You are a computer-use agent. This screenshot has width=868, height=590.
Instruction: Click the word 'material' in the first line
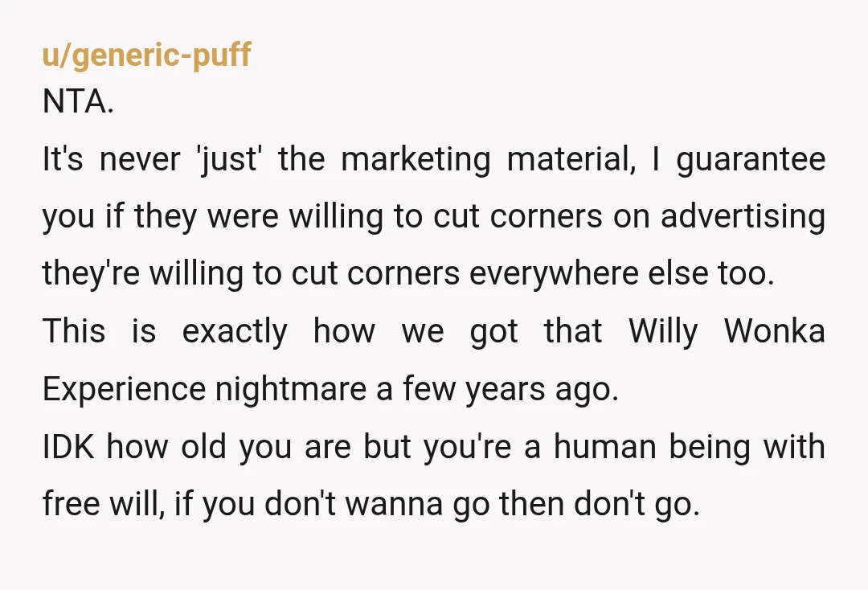[x=571, y=160]
